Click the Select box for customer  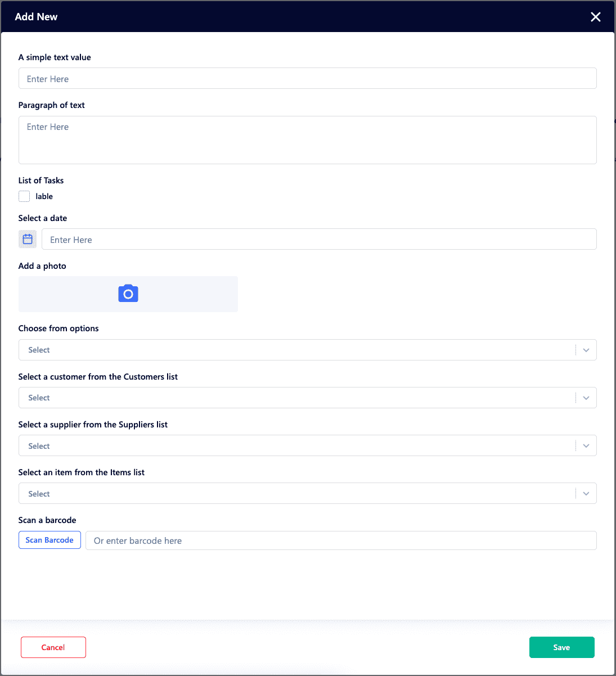pyautogui.click(x=296, y=398)
